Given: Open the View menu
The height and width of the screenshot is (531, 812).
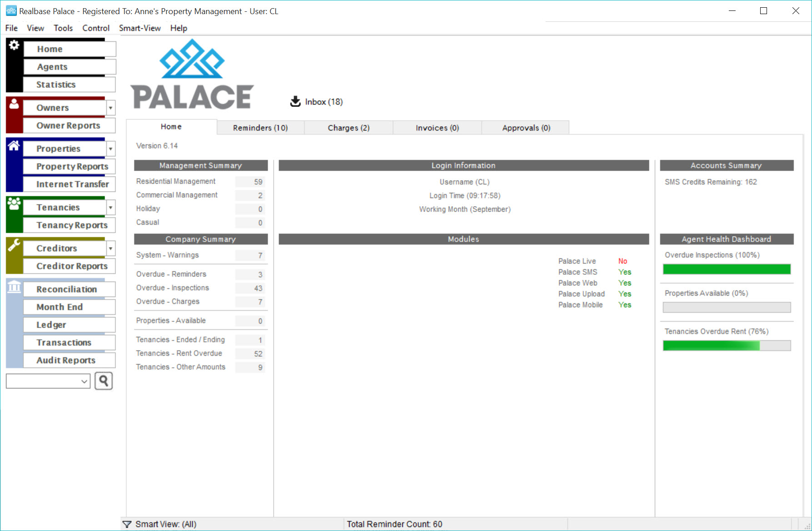Looking at the screenshot, I should [x=35, y=28].
